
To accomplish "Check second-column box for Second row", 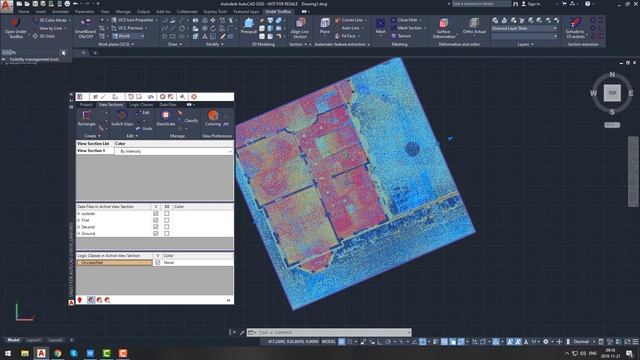I will coord(167,227).
